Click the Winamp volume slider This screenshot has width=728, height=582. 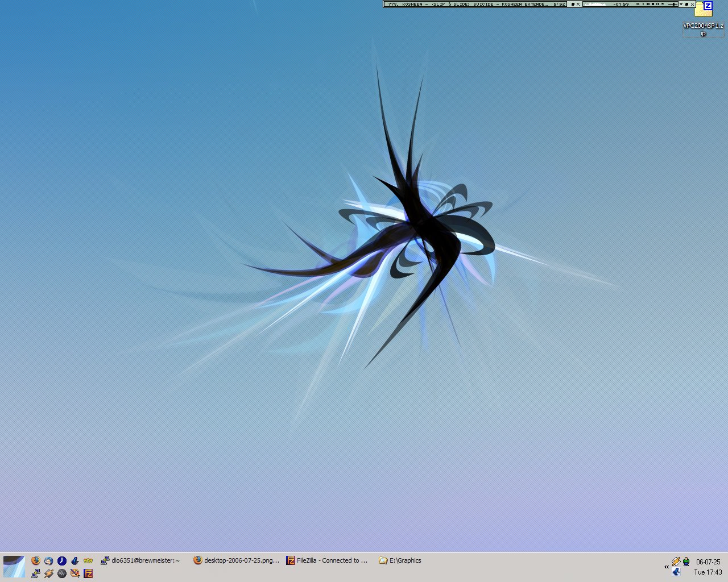[672, 4]
